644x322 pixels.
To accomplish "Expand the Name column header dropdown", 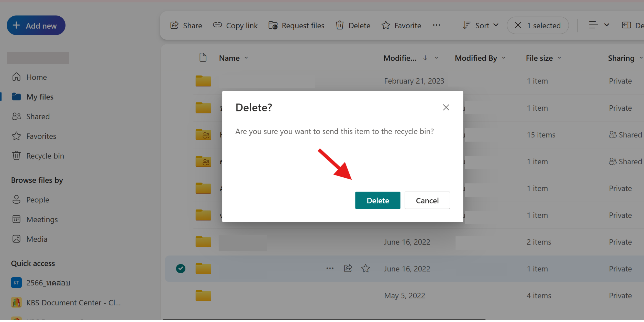I will click(246, 58).
